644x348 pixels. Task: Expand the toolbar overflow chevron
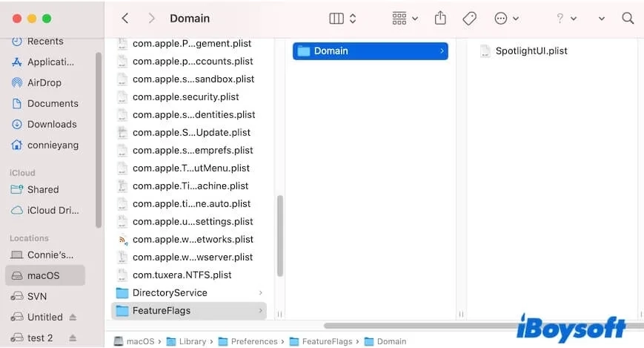pos(601,19)
